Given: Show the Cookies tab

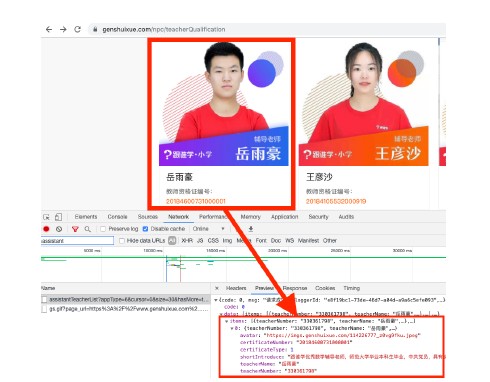Looking at the screenshot, I should coord(325,288).
